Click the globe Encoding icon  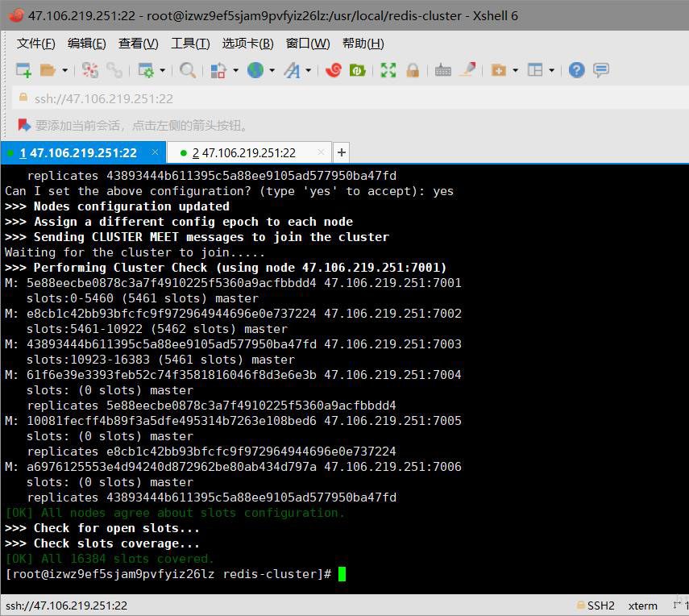coord(255,70)
